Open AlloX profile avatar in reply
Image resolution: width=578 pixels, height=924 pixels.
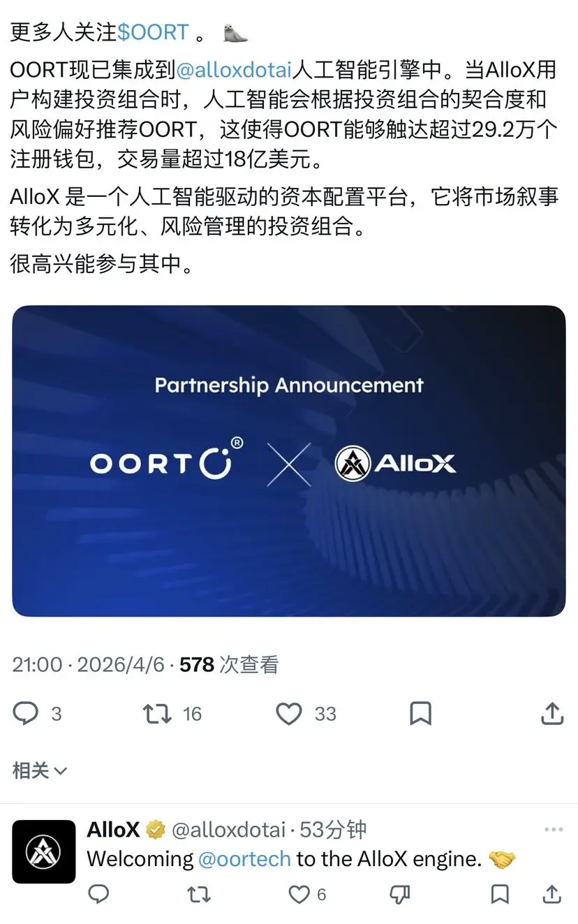(44, 851)
